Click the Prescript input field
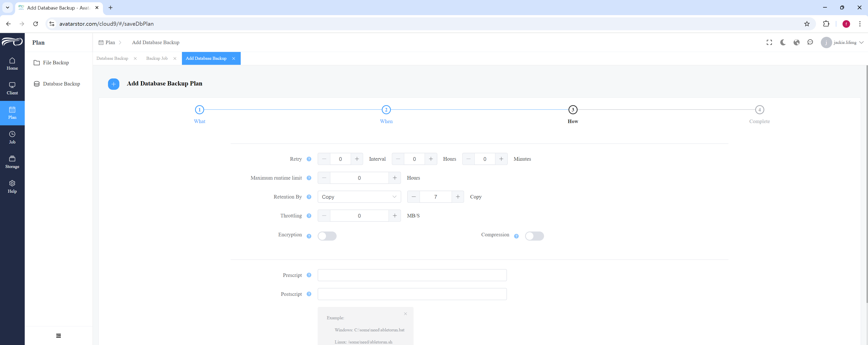 pos(412,275)
